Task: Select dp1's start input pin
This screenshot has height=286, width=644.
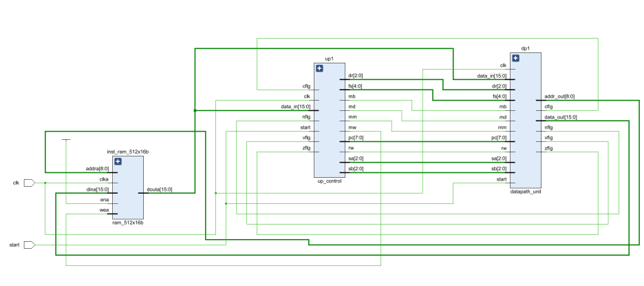Action: [x=502, y=179]
